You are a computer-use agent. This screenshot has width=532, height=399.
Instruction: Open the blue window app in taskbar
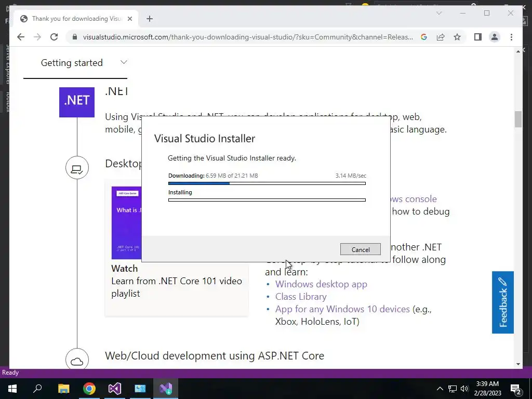[140, 389]
